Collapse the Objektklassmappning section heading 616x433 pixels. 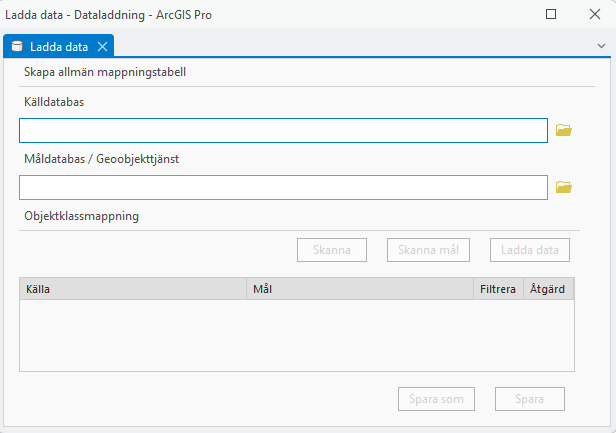point(81,215)
